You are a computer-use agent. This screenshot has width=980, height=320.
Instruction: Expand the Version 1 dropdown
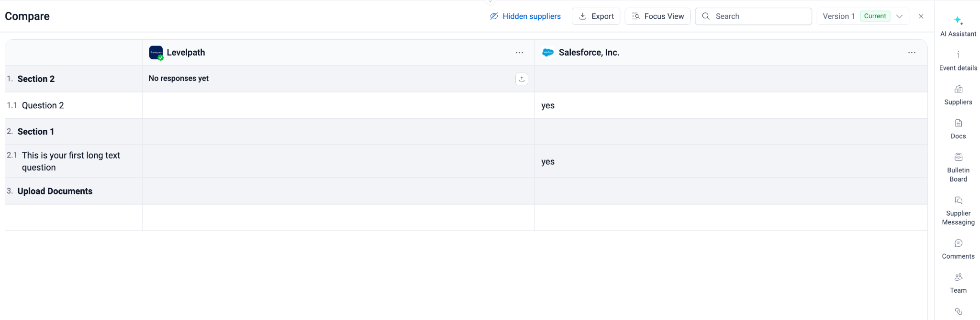(x=900, y=16)
